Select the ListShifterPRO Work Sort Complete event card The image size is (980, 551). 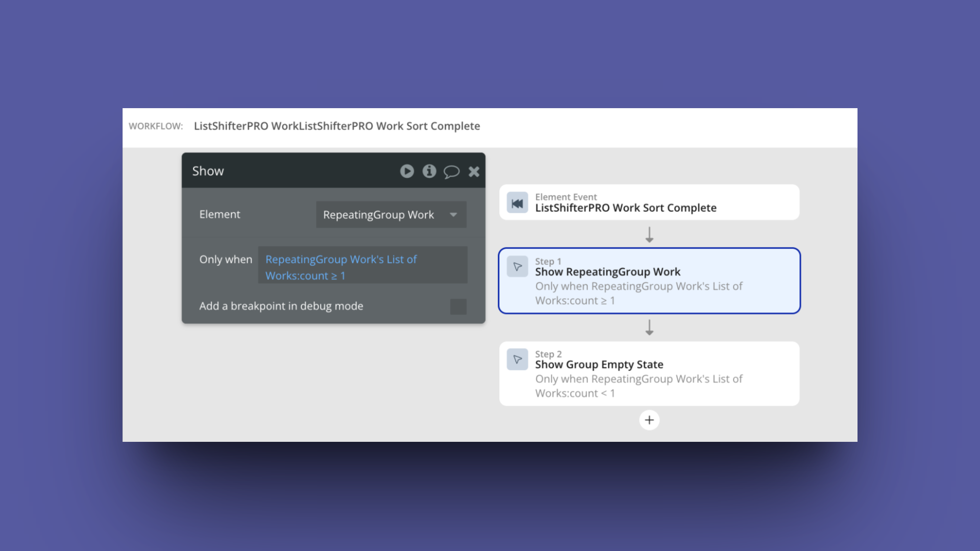[649, 202]
